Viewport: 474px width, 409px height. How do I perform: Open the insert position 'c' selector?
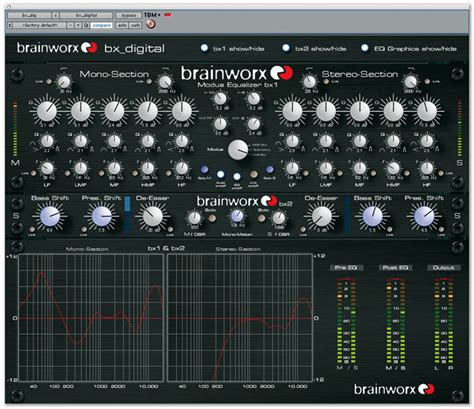[x=55, y=15]
